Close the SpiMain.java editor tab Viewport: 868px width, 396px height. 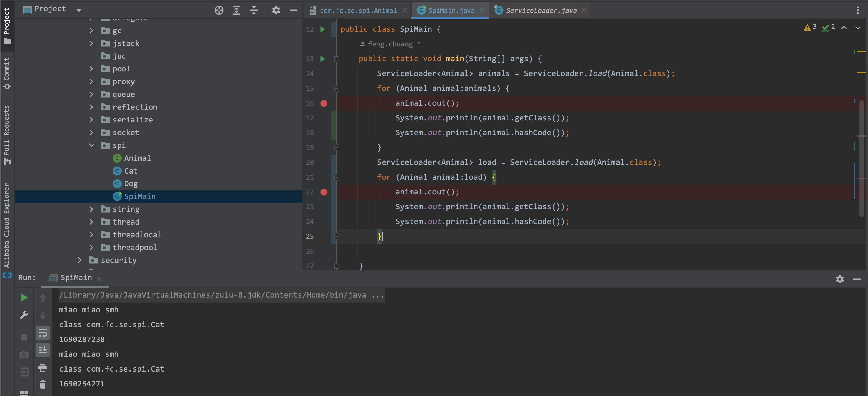(x=482, y=10)
